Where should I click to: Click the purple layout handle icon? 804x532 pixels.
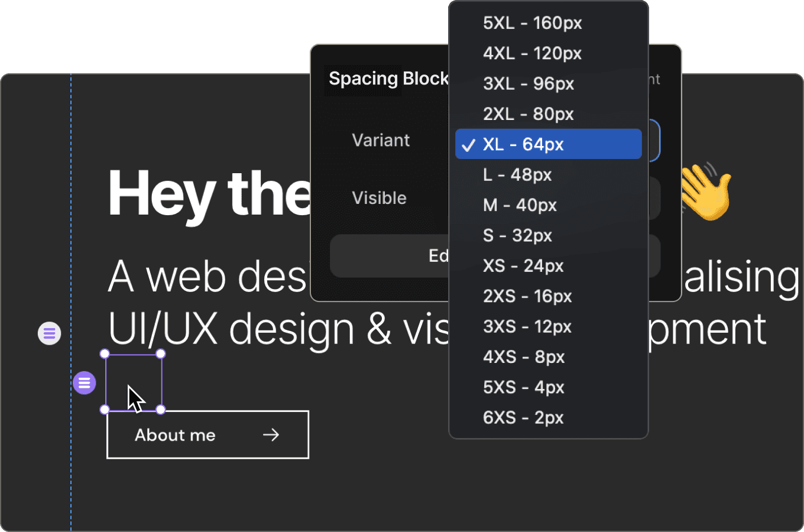85,383
